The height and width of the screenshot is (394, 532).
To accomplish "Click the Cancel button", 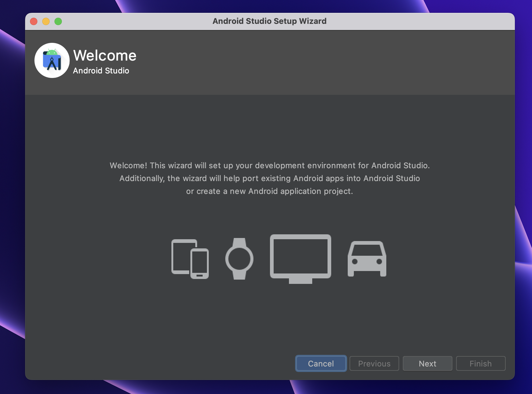I will click(x=321, y=363).
